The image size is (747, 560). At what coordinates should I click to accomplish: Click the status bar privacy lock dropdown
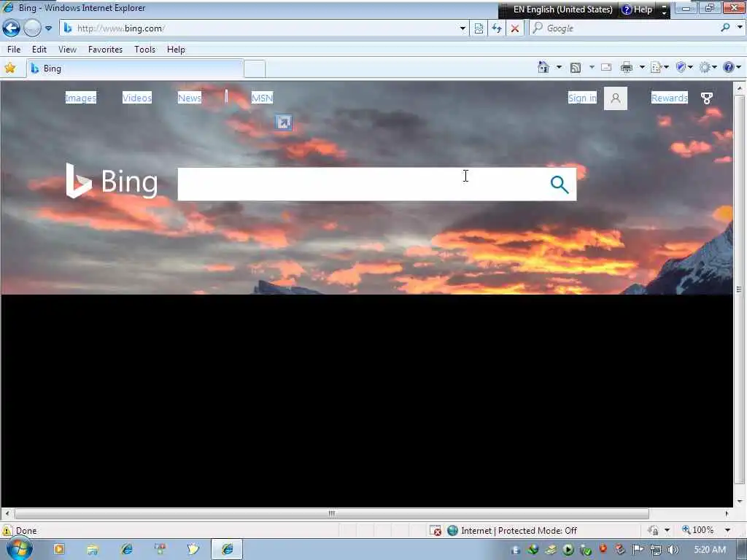pos(667,530)
